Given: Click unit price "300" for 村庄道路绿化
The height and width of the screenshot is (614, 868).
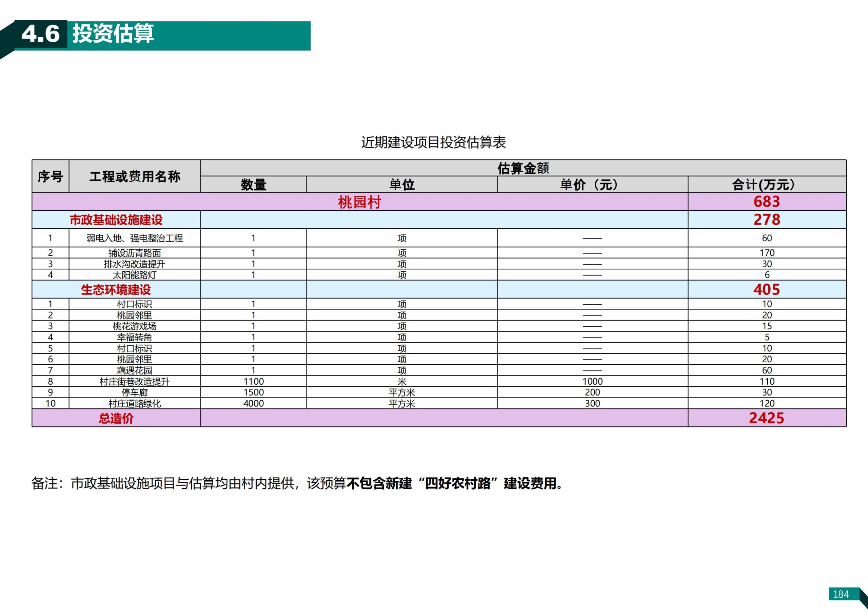Looking at the screenshot, I should (592, 404).
